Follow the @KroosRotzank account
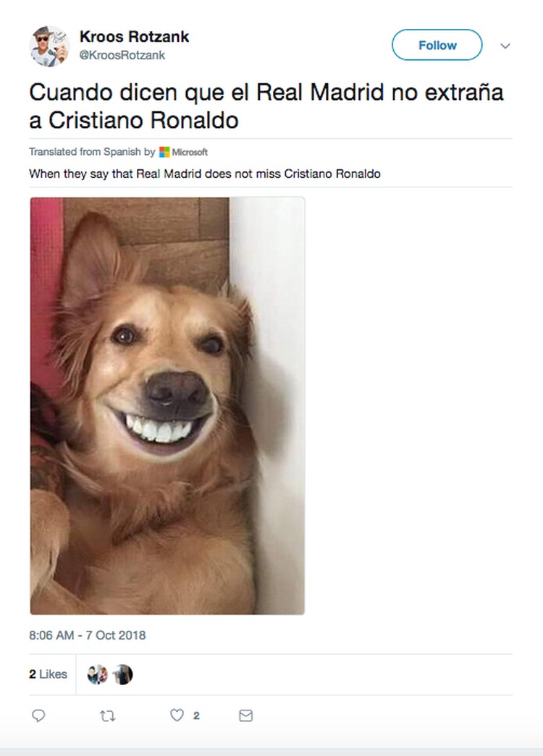This screenshot has height=756, width=543. pyautogui.click(x=437, y=45)
